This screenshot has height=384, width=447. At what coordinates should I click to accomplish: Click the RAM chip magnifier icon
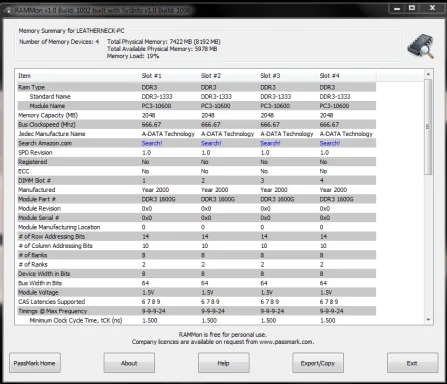[421, 46]
